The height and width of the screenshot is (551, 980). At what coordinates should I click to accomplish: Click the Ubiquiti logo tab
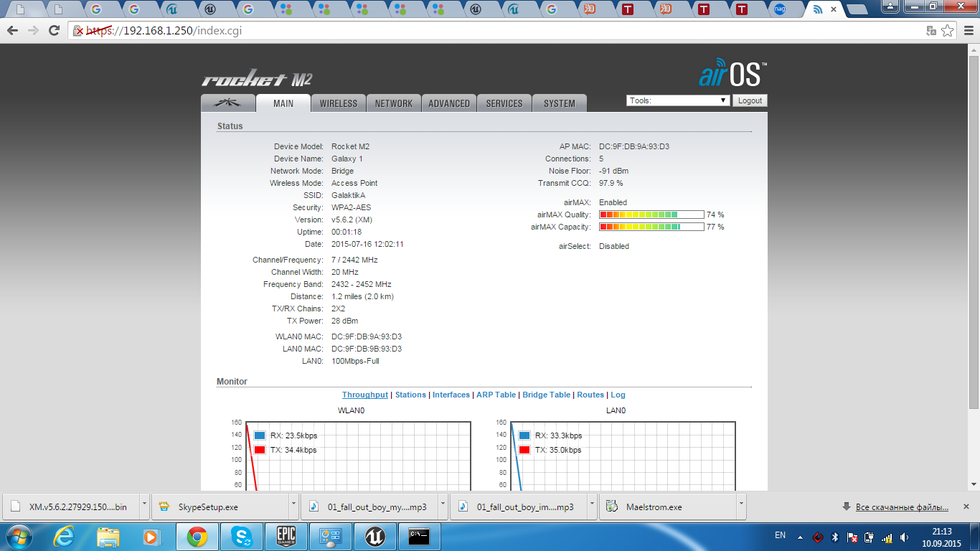click(228, 103)
